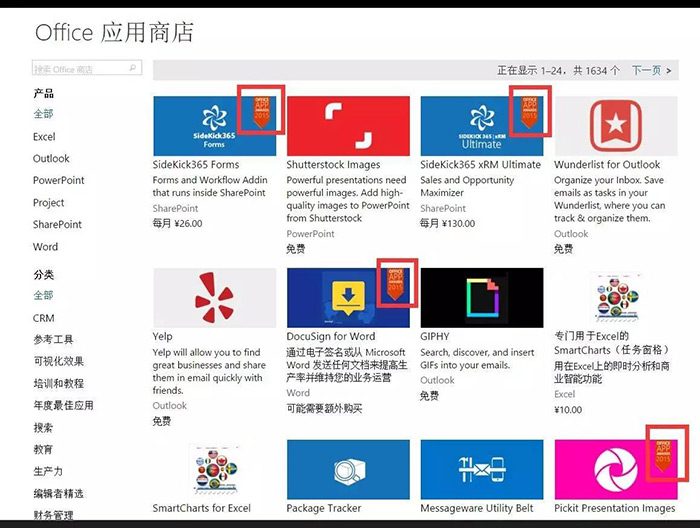Go to next page via 下一页
The image size is (700, 528).
(x=651, y=71)
